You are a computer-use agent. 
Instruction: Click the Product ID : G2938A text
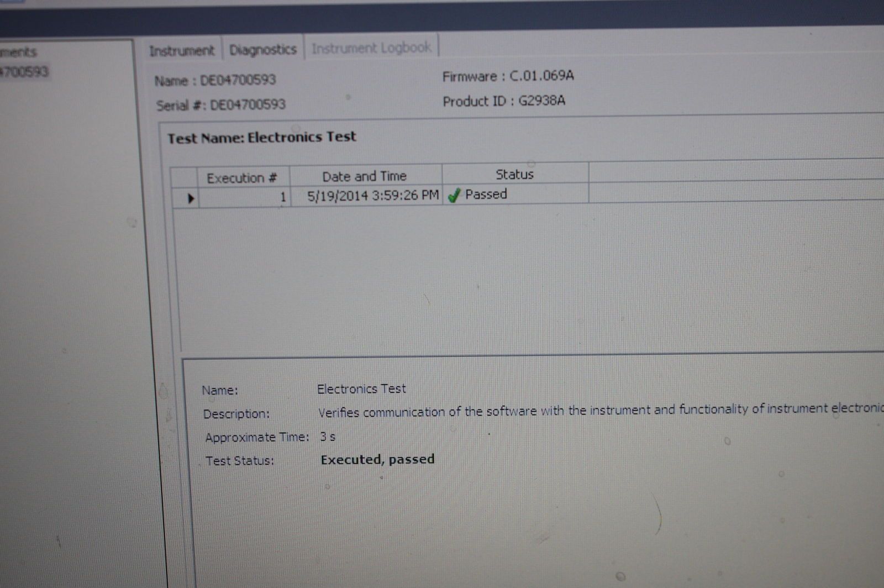[x=504, y=101]
